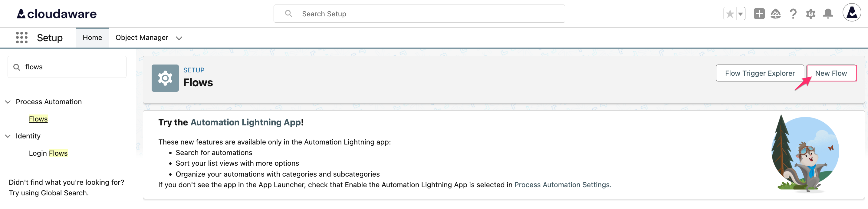Click the New Flow button
868x209 pixels.
831,73
